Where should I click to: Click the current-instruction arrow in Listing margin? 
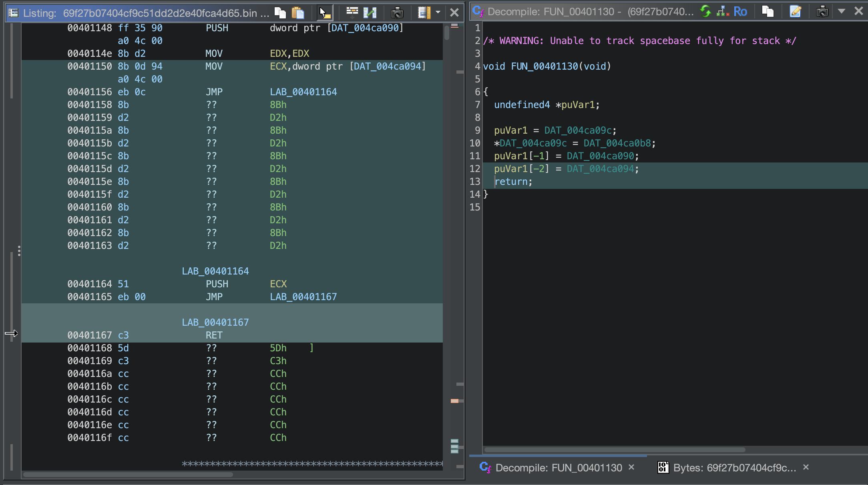point(11,333)
